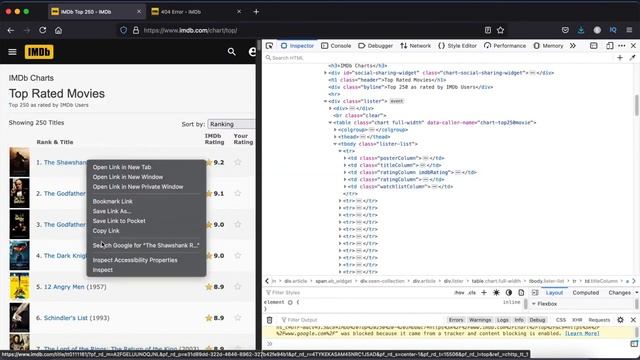Switch to the Console tab

point(336,46)
